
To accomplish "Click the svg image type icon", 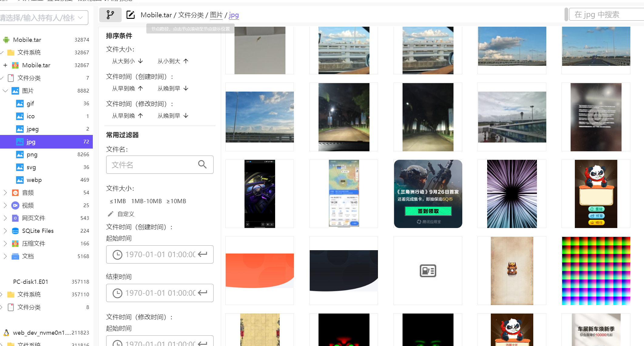I will [x=20, y=167].
